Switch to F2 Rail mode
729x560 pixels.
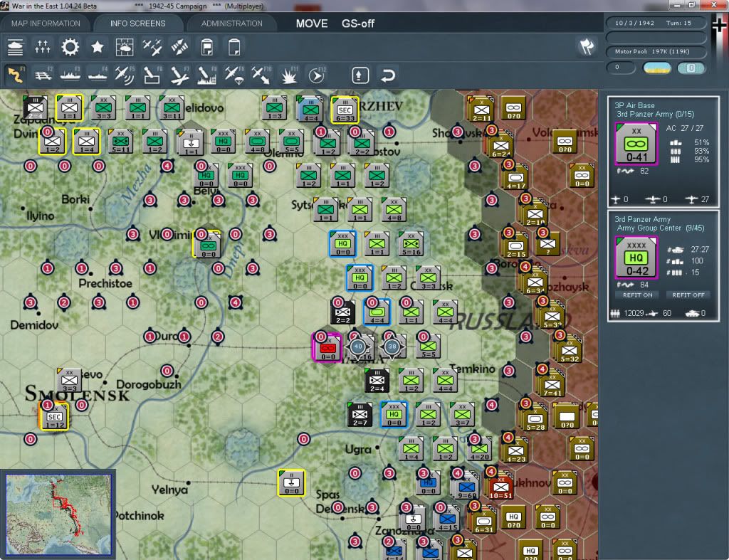(x=43, y=75)
